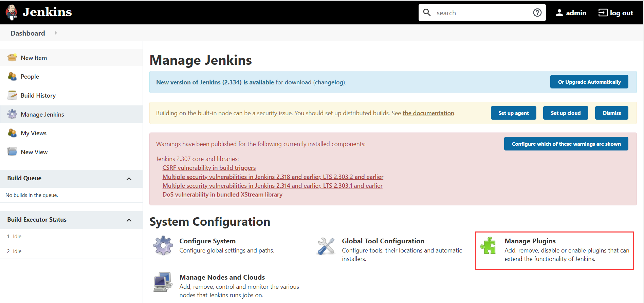Click the Set up agent button

tap(513, 113)
